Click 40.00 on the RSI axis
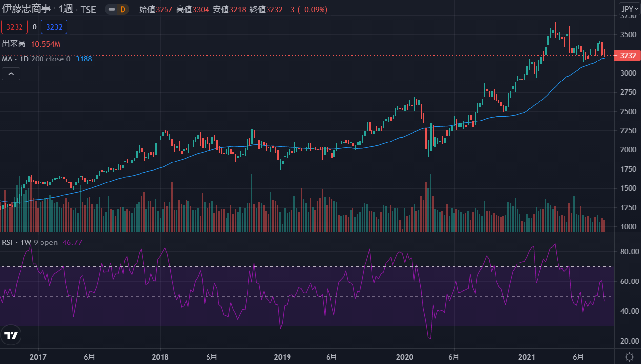 [x=630, y=311]
